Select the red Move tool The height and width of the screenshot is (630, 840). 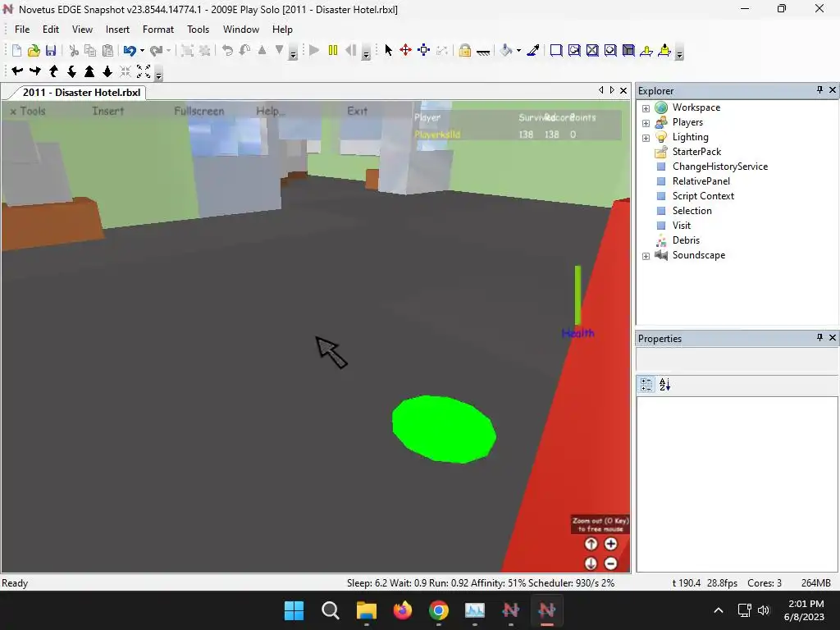point(405,50)
